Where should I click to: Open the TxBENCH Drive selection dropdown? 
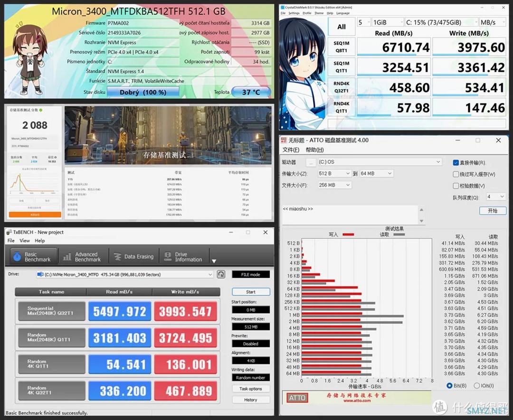125,275
